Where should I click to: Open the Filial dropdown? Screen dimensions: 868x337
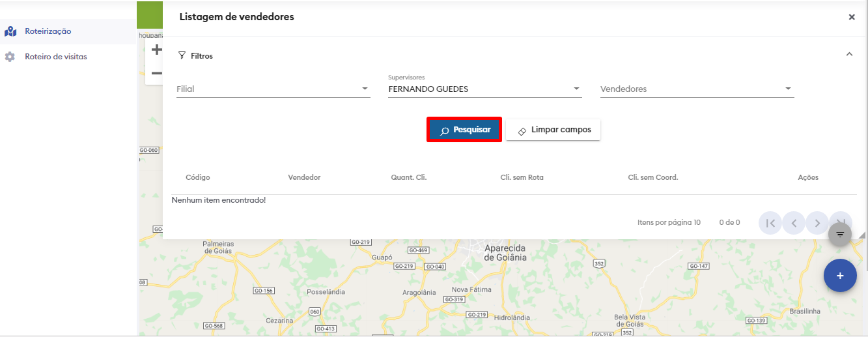click(x=273, y=89)
